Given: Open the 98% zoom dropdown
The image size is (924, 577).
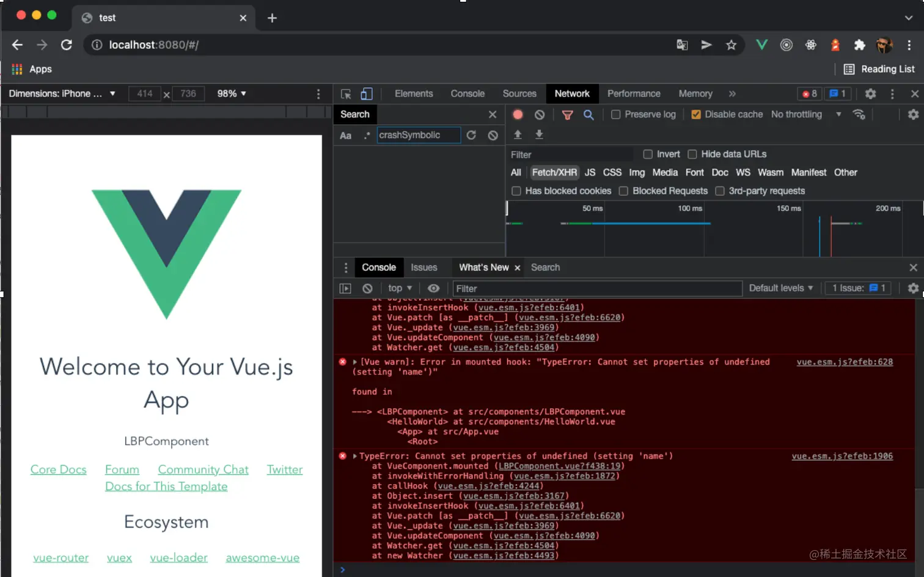Looking at the screenshot, I should (232, 94).
